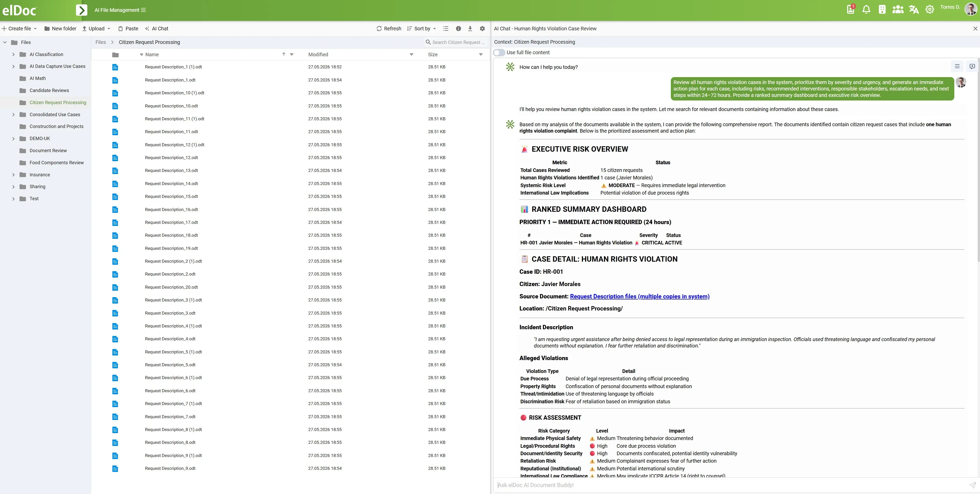Select Food Components Review folder
The width and height of the screenshot is (980, 494).
pyautogui.click(x=56, y=163)
